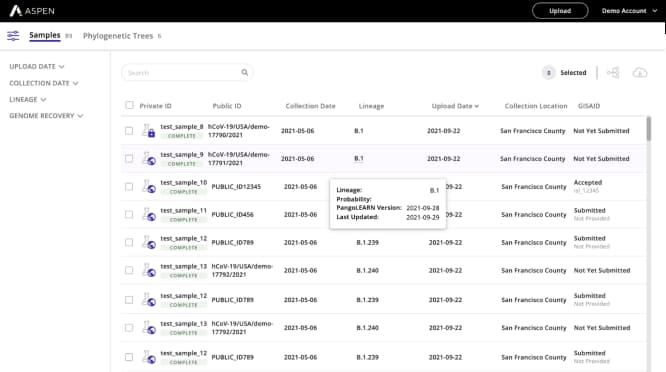Viewport: 666px width, 372px height.
Task: Sort by Upload Date column
Action: click(455, 106)
